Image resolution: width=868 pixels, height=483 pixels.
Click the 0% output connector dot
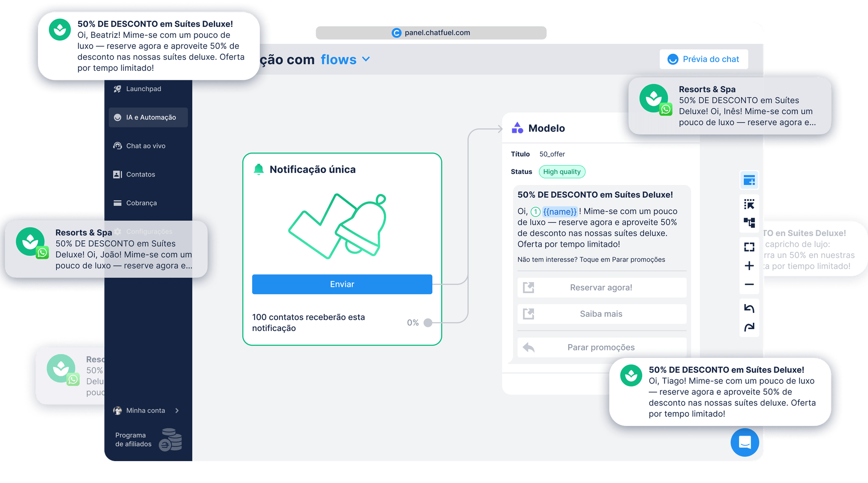point(428,323)
